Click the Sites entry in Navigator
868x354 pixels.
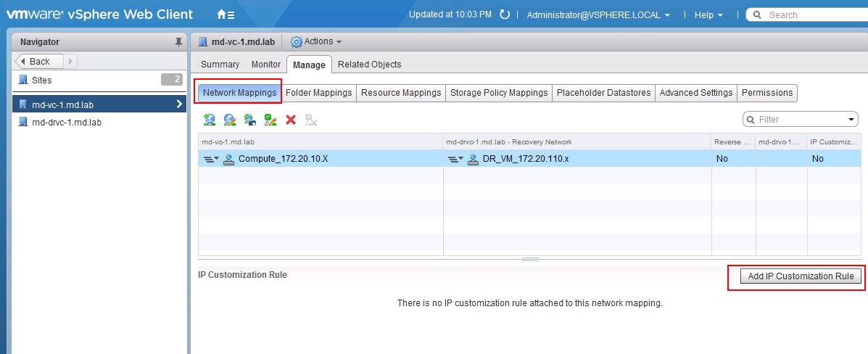coord(99,80)
